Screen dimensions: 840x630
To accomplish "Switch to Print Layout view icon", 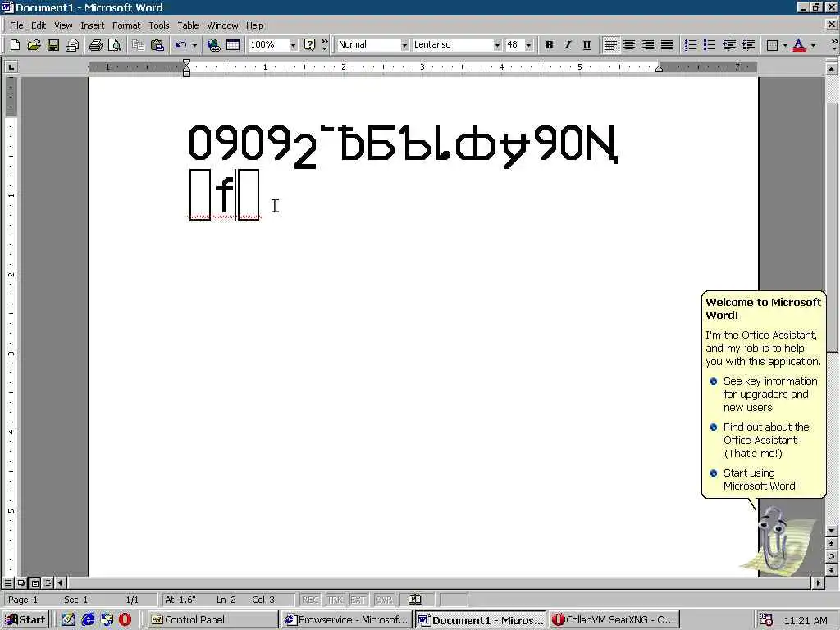I will 34,582.
